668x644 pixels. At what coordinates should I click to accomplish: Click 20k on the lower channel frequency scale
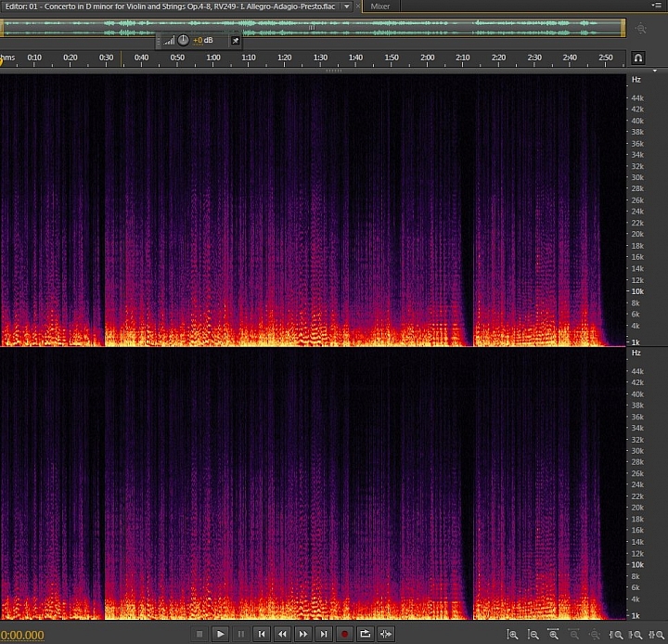click(x=637, y=508)
